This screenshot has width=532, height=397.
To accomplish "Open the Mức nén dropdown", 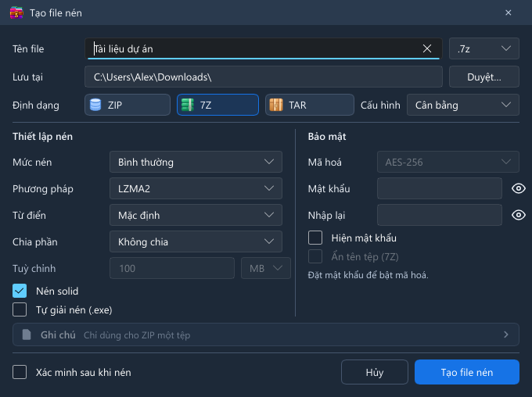I will [196, 162].
